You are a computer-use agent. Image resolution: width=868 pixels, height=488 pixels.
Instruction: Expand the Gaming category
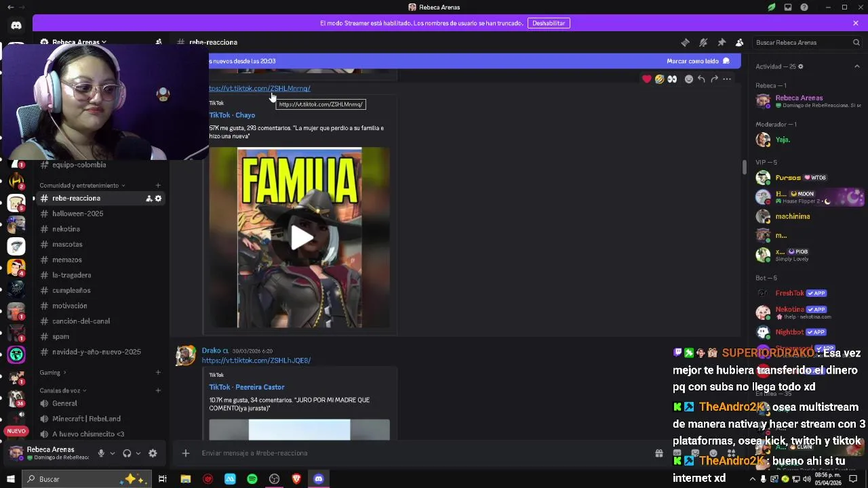point(53,372)
